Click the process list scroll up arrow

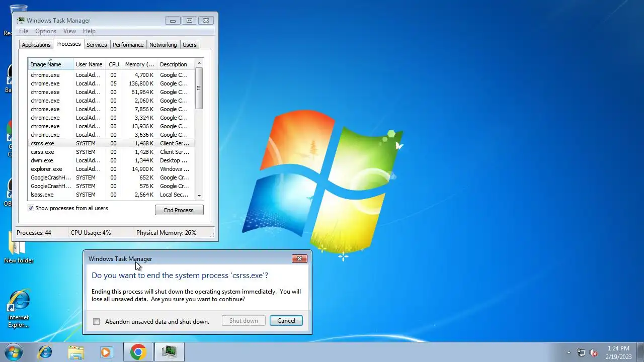199,63
